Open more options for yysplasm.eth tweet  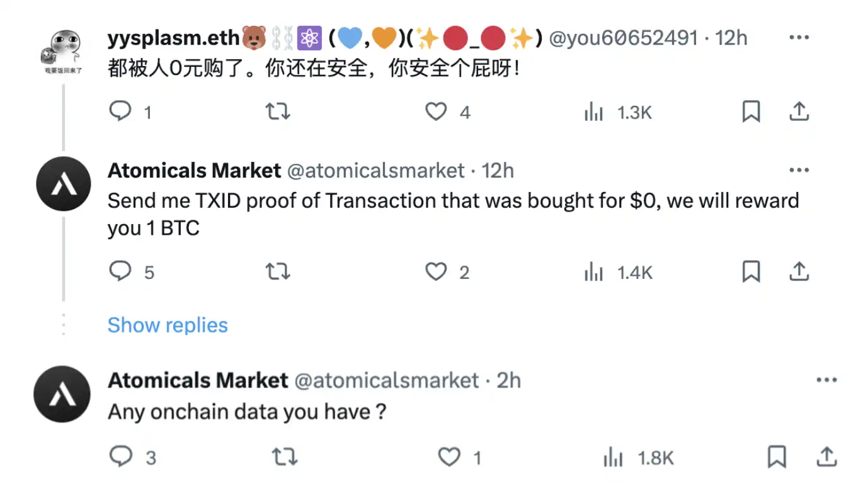click(799, 38)
